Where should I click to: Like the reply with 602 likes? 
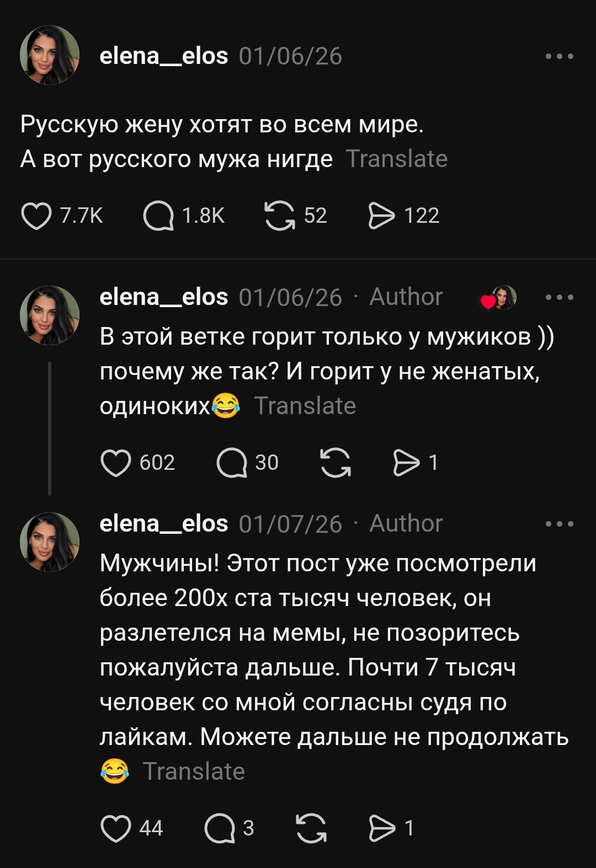pyautogui.click(x=116, y=463)
